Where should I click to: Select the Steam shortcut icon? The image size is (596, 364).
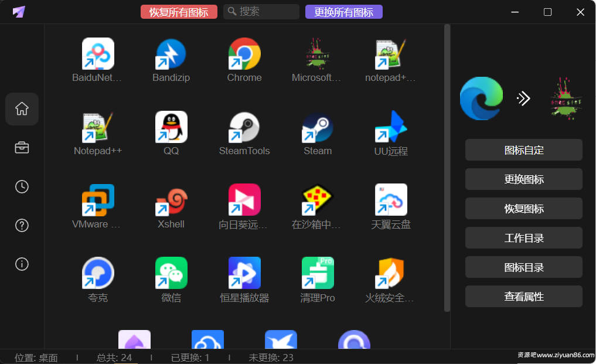pos(318,128)
